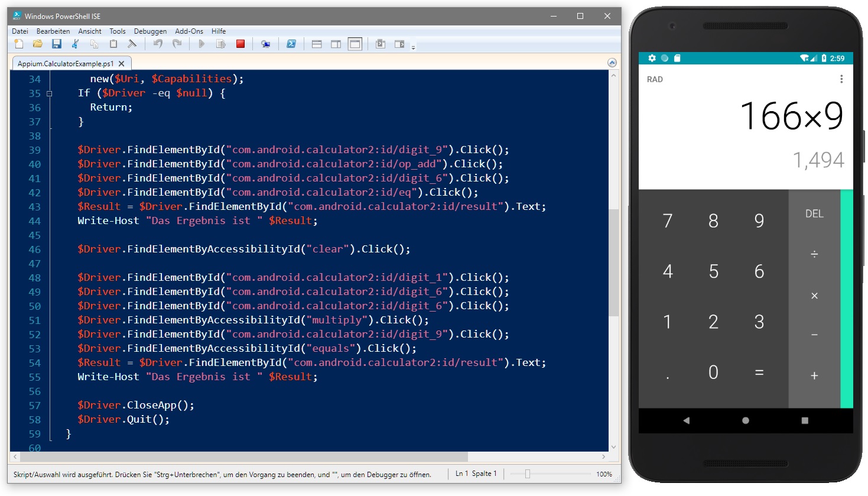
Task: Toggle Show Script Pane Top layout
Action: point(317,44)
